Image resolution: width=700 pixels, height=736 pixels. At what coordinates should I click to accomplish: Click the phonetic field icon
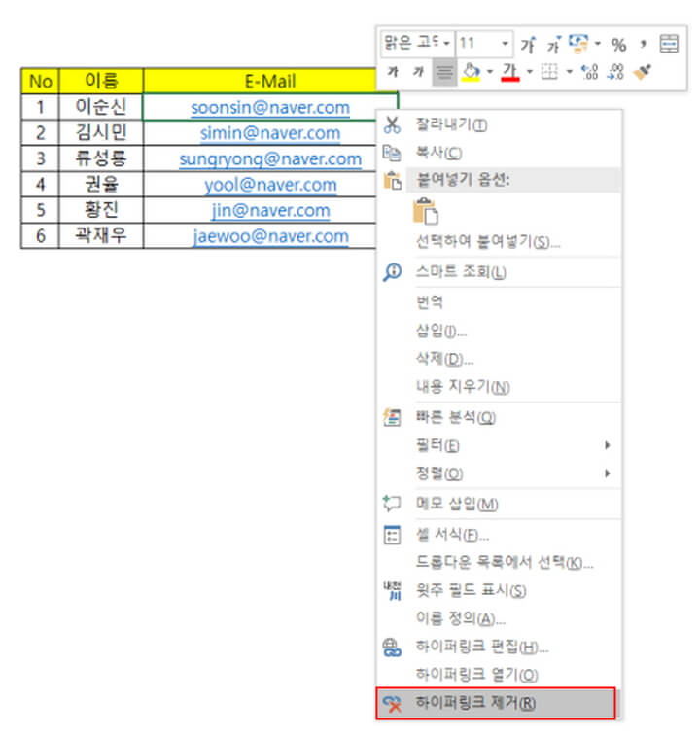392,590
